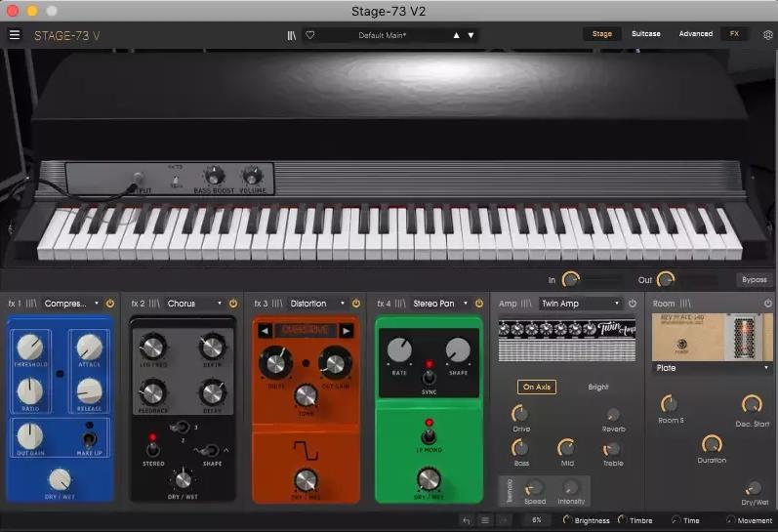This screenshot has height=532, width=778.
Task: Switch to the Stage tab
Action: point(602,34)
